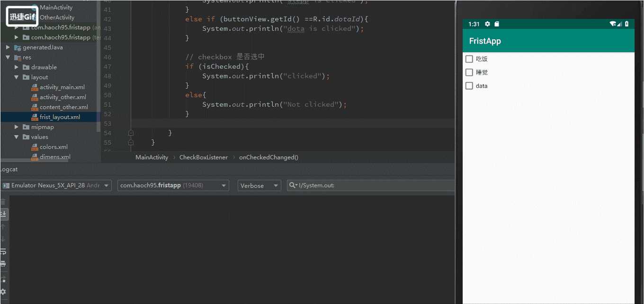Toggle scroll to end in Logcat
The image size is (644, 304).
pyautogui.click(x=3, y=214)
